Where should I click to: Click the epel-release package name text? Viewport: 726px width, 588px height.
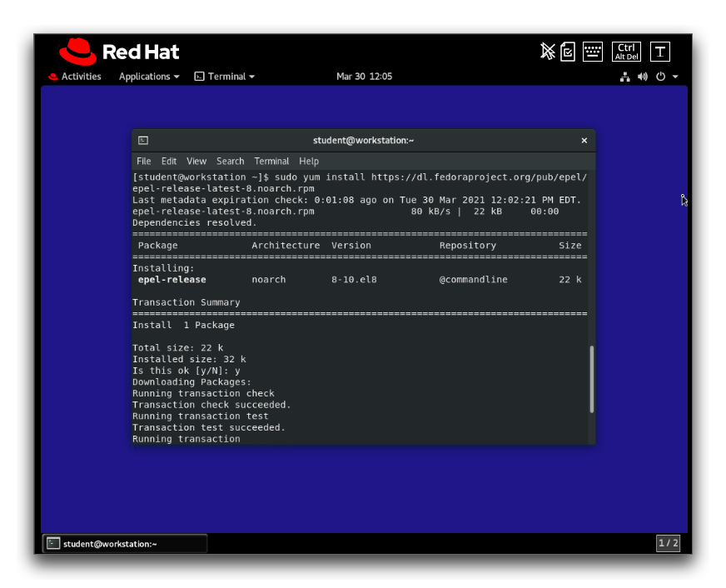pyautogui.click(x=172, y=280)
